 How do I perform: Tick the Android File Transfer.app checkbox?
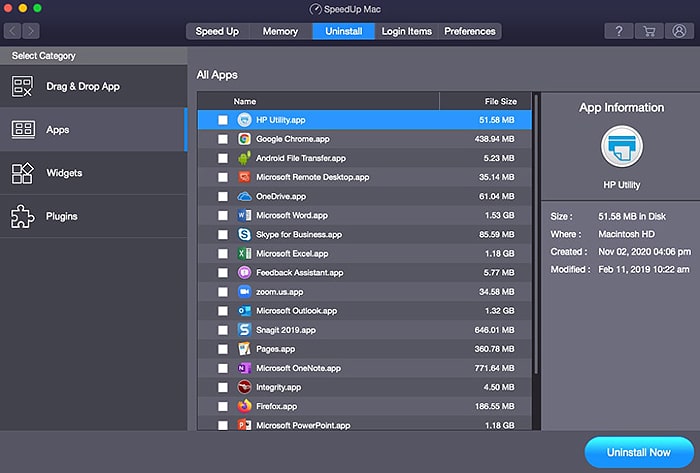[x=223, y=158]
